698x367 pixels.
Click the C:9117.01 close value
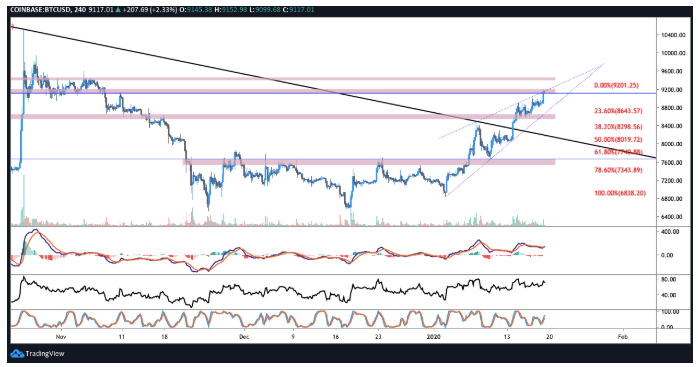click(x=299, y=9)
